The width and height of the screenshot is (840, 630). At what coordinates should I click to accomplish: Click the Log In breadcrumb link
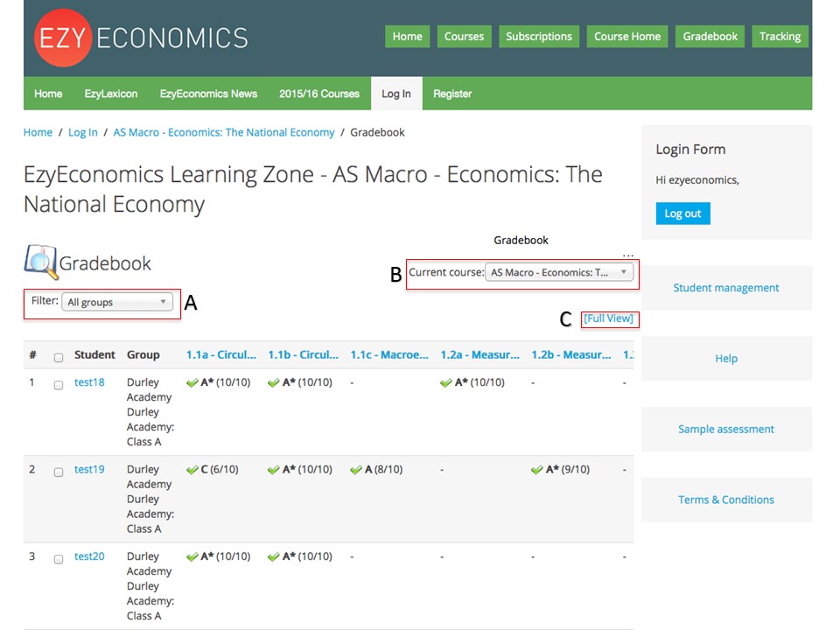coord(83,132)
